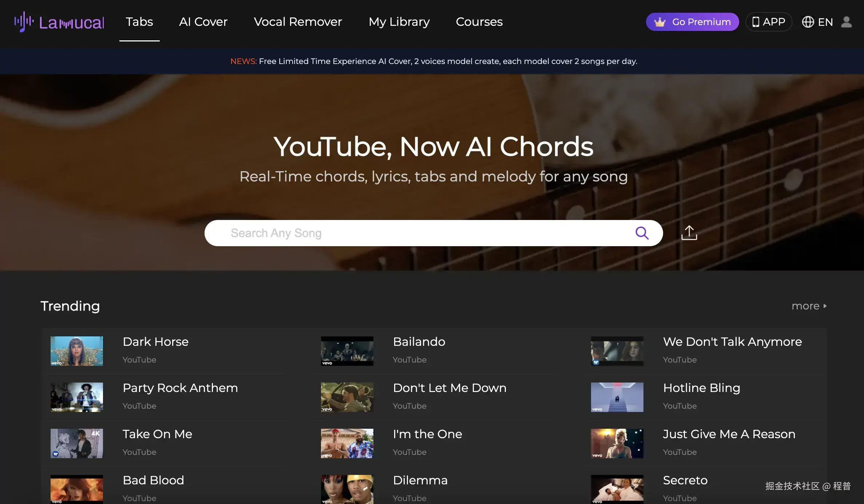Click the I'm the One thumbnail
864x504 pixels.
point(347,443)
